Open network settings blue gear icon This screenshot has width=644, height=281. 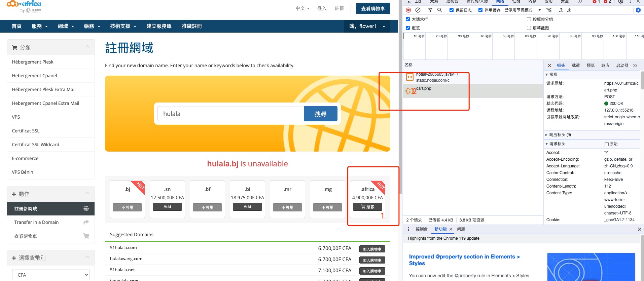click(x=638, y=10)
